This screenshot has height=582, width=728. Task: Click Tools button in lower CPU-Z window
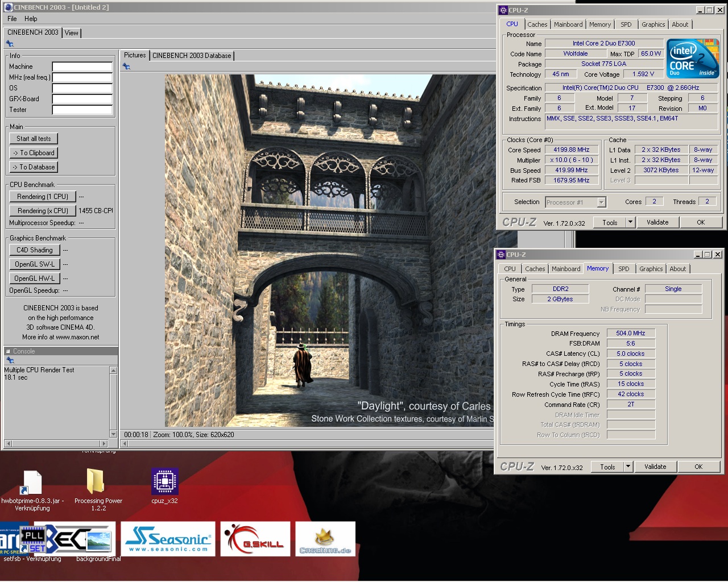click(x=607, y=467)
